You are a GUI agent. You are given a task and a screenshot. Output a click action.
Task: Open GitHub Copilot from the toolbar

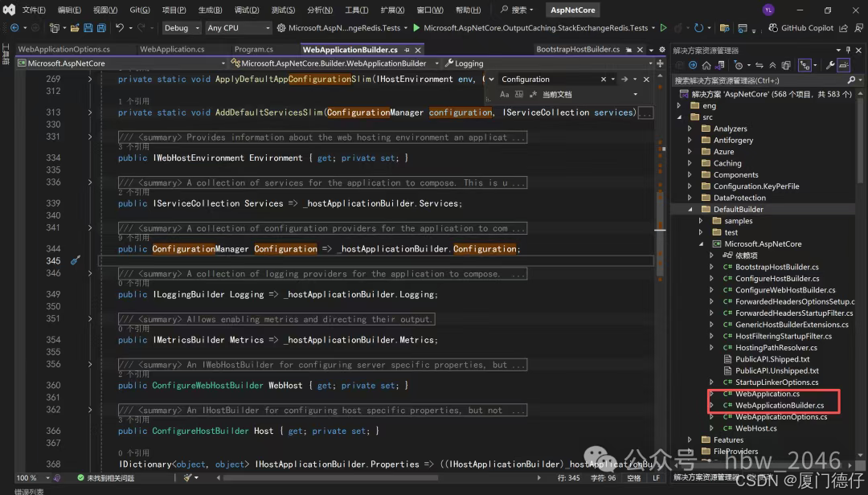[x=800, y=28]
